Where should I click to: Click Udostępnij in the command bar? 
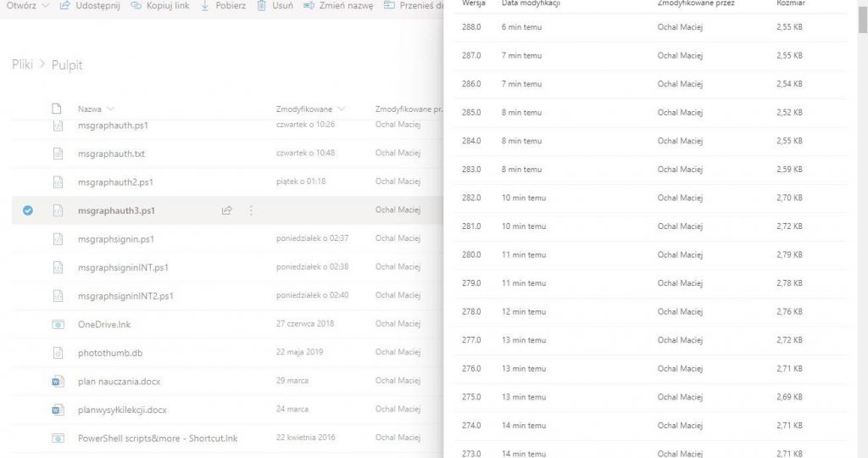[90, 5]
